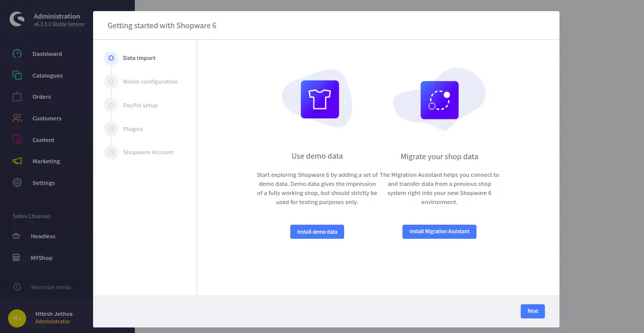Click the Marketing megaphone icon
The image size is (644, 333).
click(17, 161)
